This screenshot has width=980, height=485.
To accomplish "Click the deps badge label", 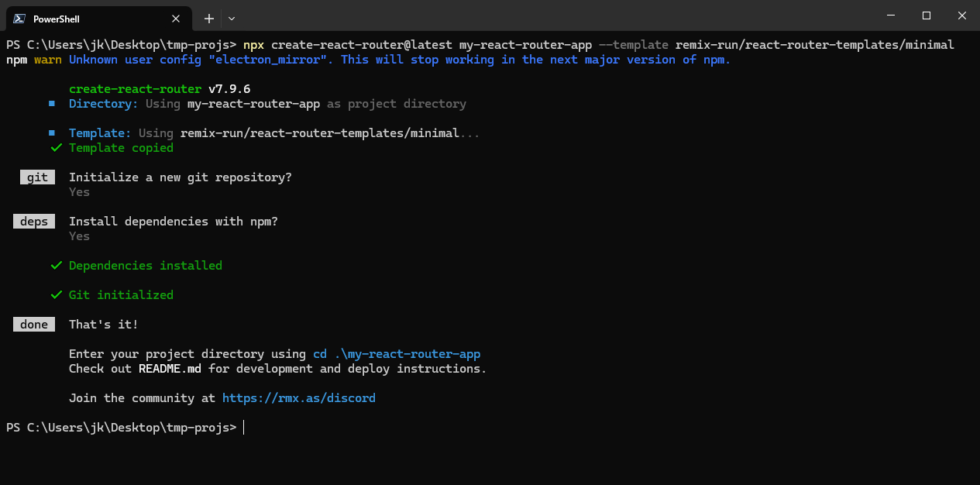I will pyautogui.click(x=34, y=222).
